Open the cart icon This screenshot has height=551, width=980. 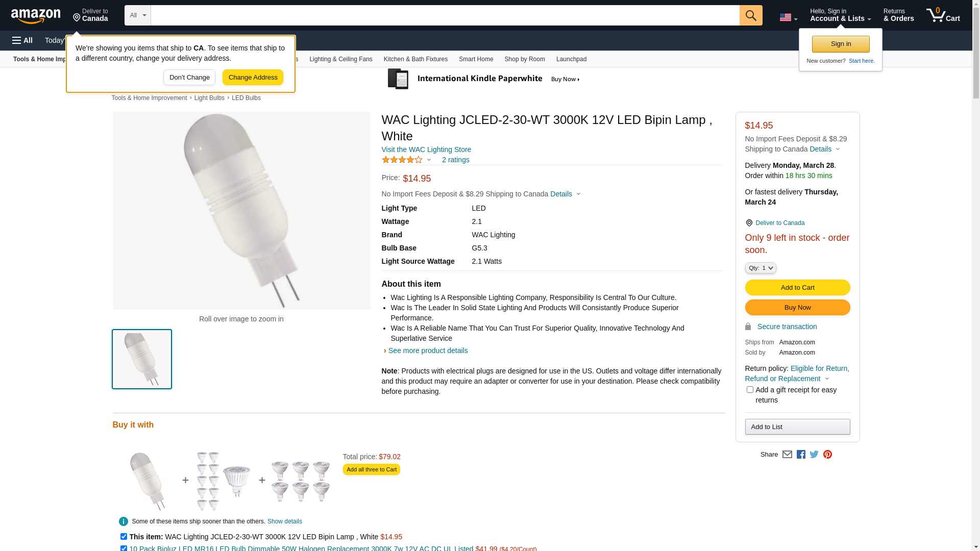(x=943, y=15)
